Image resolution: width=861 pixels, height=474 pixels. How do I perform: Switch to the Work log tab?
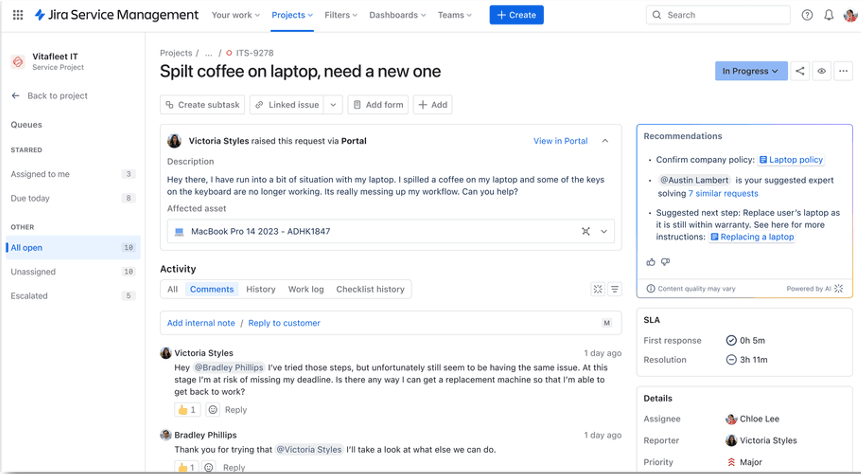coord(306,289)
